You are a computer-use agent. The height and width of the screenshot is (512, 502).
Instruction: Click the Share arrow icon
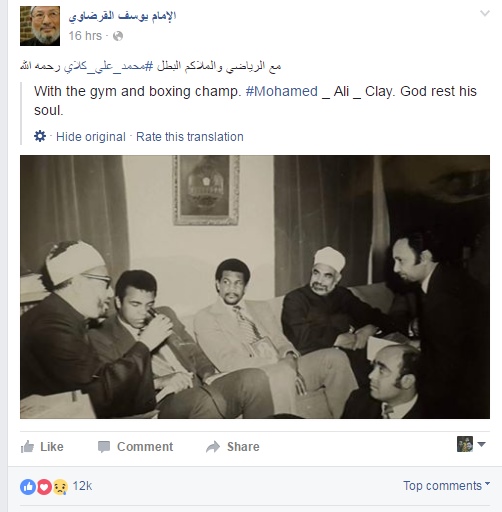pos(213,447)
